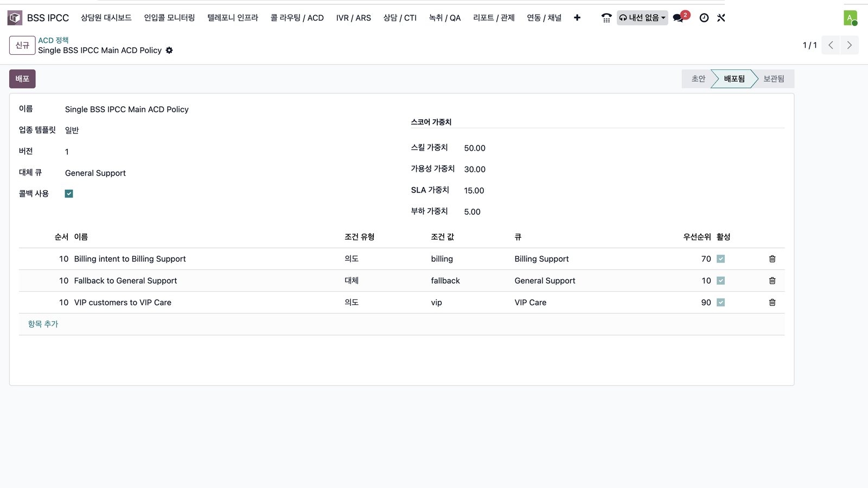Open the 텔레포니 인프라 menu
The width and height of the screenshot is (868, 488).
233,18
